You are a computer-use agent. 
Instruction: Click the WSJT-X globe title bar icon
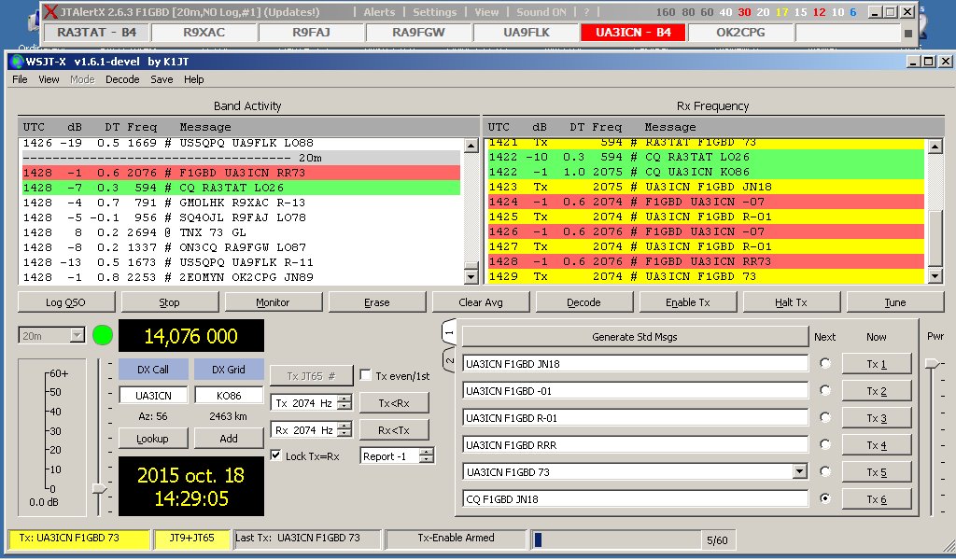pos(18,62)
